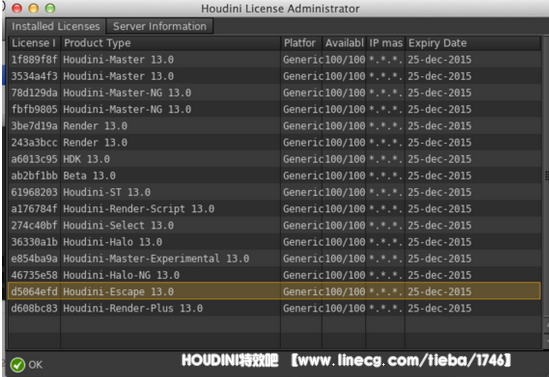Click license ID 36330a1b cell
Viewport: 549px width, 377px height.
[x=34, y=242]
